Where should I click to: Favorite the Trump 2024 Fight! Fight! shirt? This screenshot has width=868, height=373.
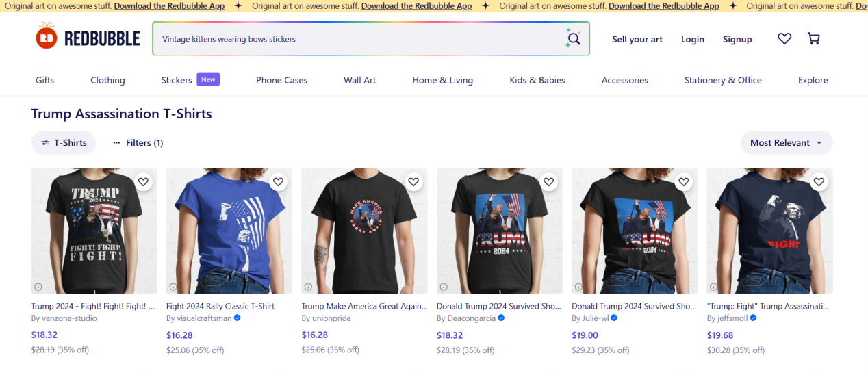(x=143, y=181)
